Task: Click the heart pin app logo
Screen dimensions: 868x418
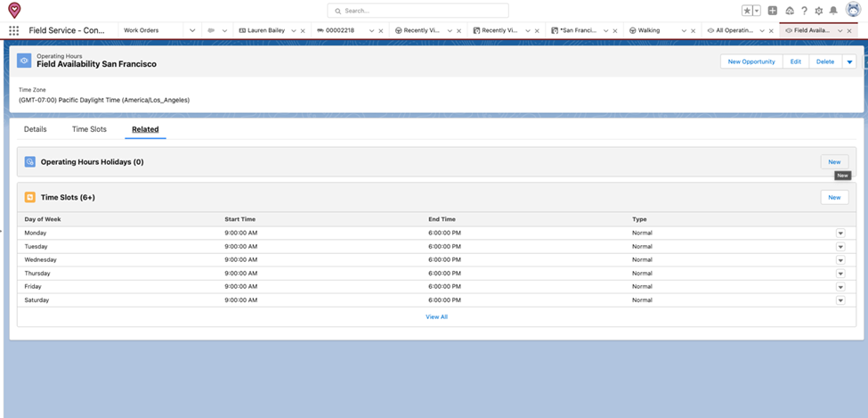Action: pyautogui.click(x=14, y=10)
